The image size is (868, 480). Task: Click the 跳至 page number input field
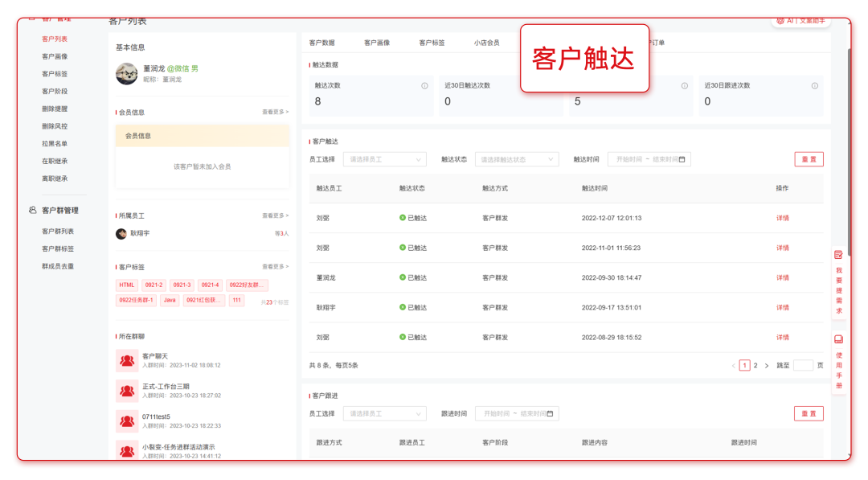(803, 365)
